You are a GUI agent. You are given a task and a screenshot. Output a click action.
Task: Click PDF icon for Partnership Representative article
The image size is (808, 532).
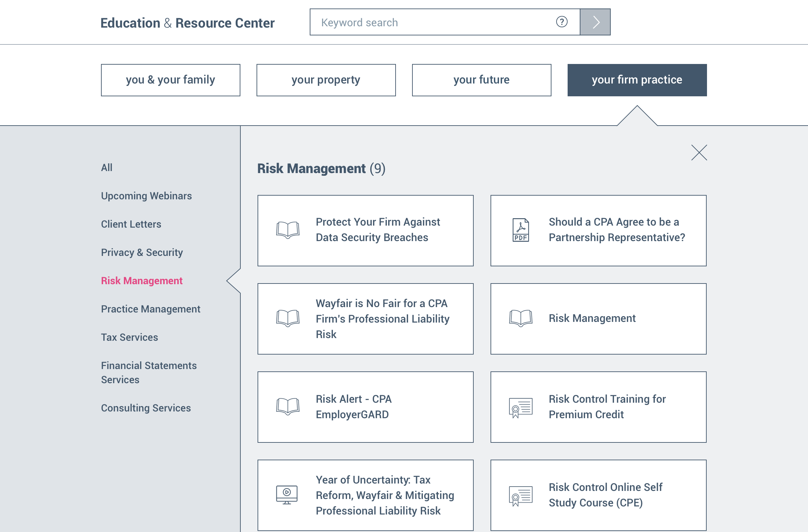(520, 230)
